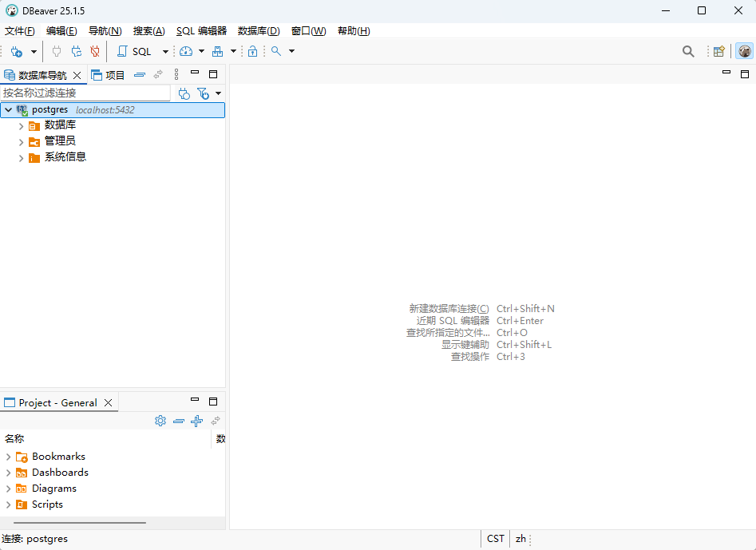Open the SQL editor dropdown arrow
756x550 pixels.
pos(165,52)
